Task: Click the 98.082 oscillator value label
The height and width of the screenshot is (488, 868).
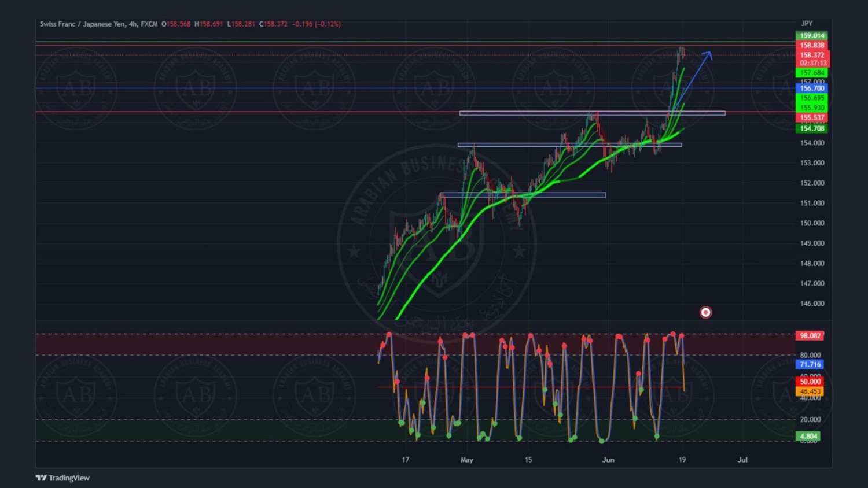Action: [810, 335]
